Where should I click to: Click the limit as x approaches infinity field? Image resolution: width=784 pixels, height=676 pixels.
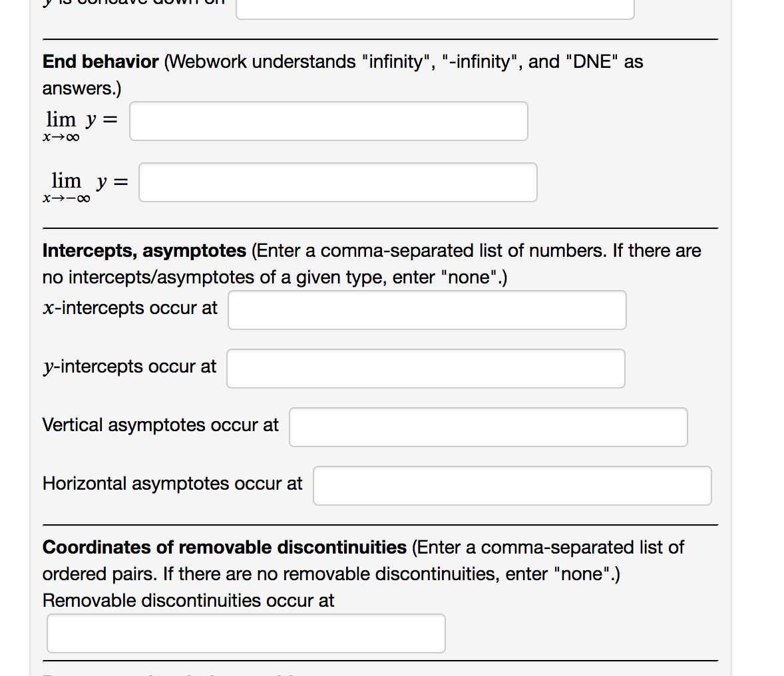pyautogui.click(x=329, y=121)
